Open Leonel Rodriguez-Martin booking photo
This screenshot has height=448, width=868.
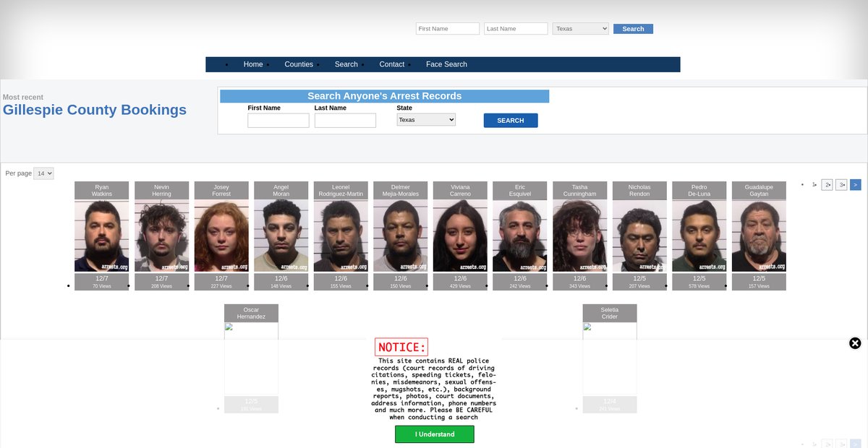(x=341, y=236)
